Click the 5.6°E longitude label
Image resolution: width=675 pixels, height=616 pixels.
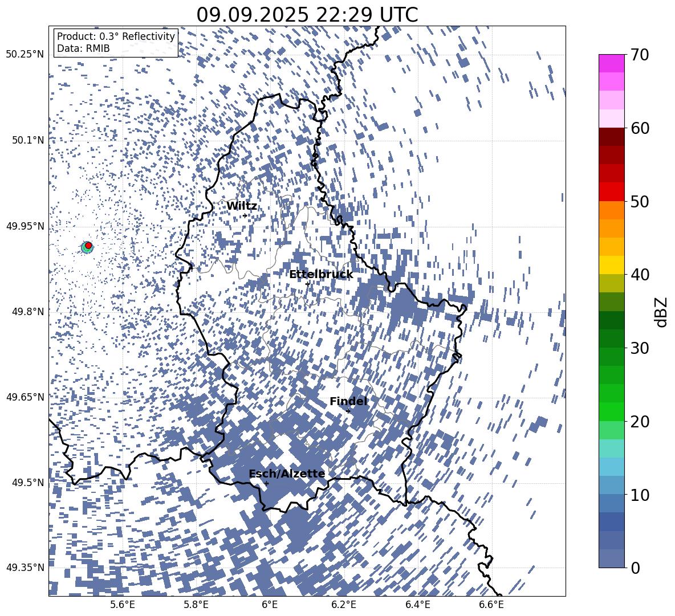122,605
